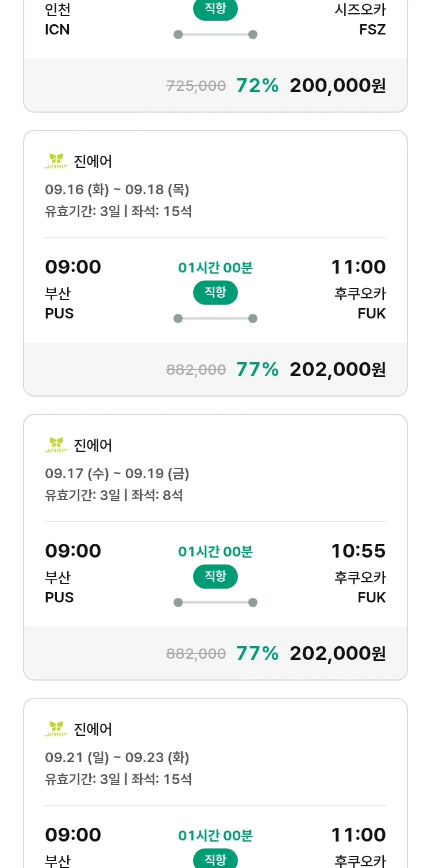The height and width of the screenshot is (868, 431).
Task: Select the 200,000원 Shizuoka fare
Action: [x=337, y=86]
